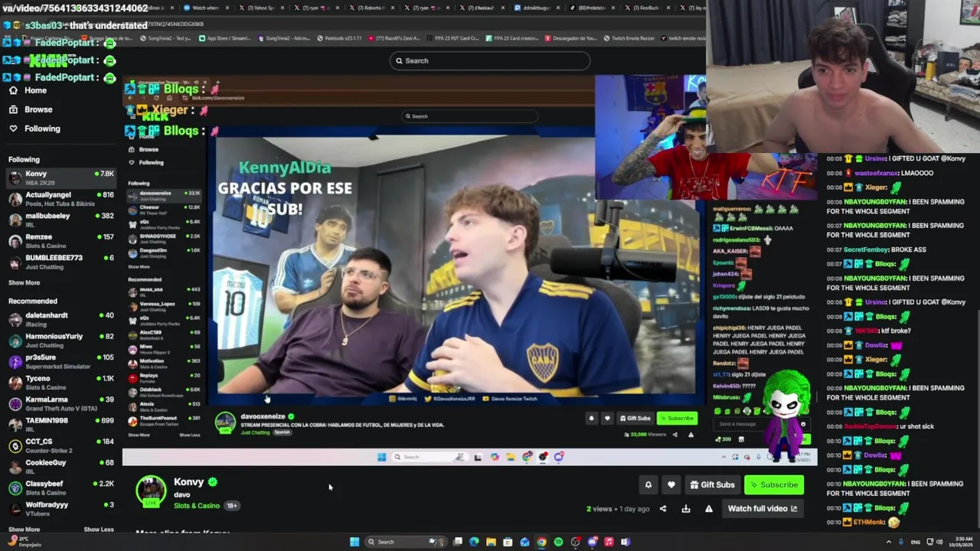Open Slots & Casino category link
The height and width of the screenshot is (551, 980).
click(x=197, y=506)
